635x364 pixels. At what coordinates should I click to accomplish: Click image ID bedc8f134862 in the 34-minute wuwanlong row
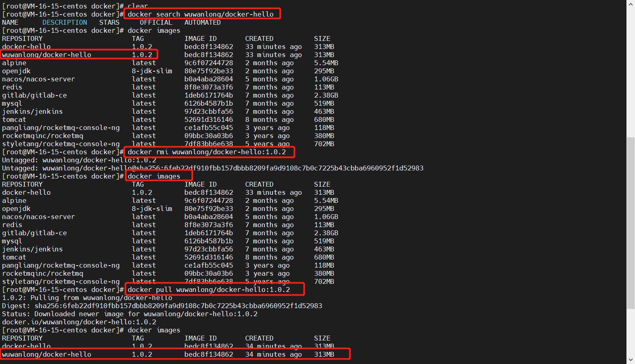[209, 354]
